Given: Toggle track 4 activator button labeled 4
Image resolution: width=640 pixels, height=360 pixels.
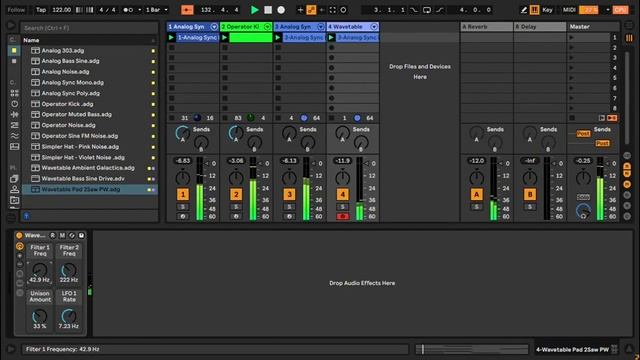Looking at the screenshot, I should (342, 194).
